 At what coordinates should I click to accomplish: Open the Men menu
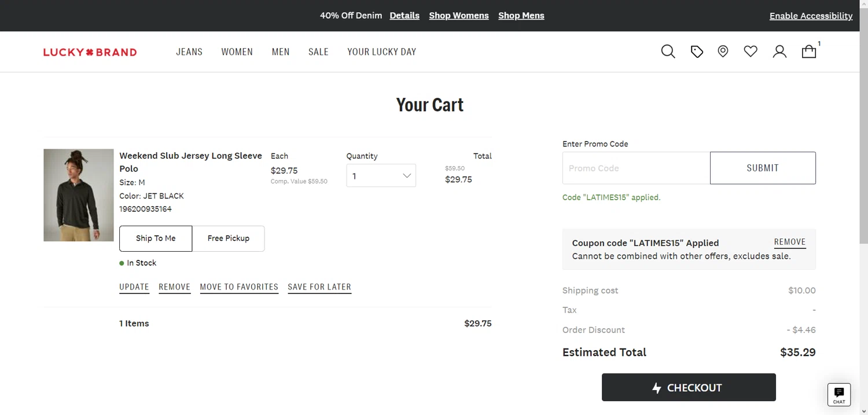coord(281,52)
